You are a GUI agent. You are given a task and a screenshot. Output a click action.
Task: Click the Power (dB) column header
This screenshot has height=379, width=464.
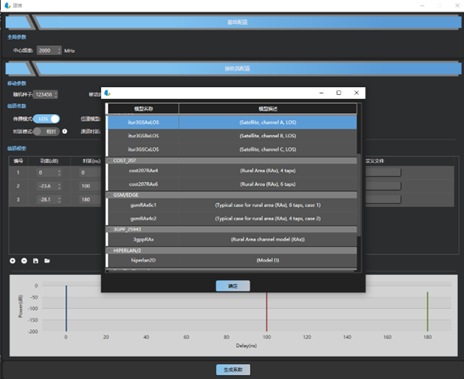49,161
